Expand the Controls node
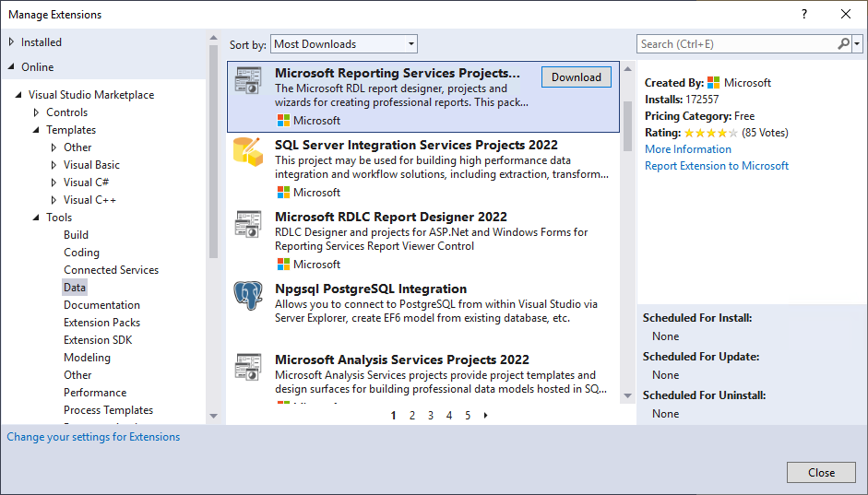868x495 pixels. [37, 112]
